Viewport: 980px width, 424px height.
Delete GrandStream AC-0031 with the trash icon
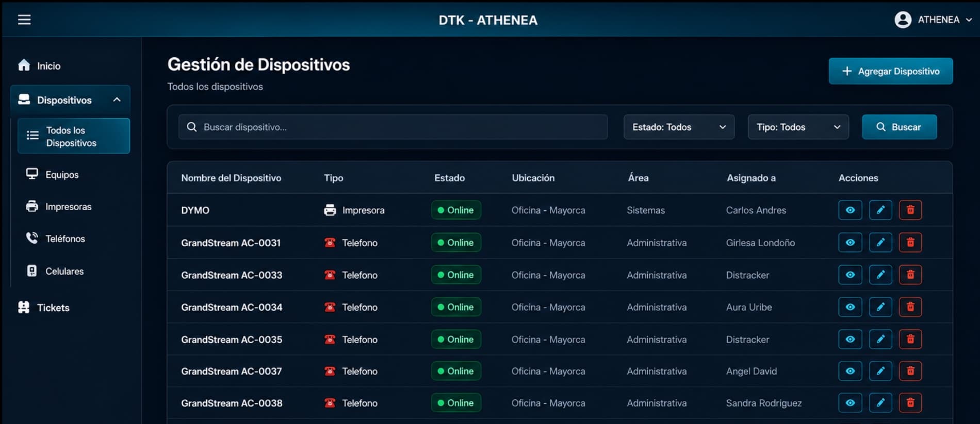910,243
